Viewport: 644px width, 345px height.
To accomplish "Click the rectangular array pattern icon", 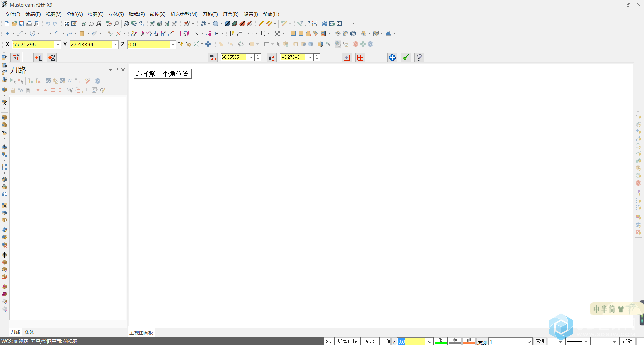I will (208, 33).
